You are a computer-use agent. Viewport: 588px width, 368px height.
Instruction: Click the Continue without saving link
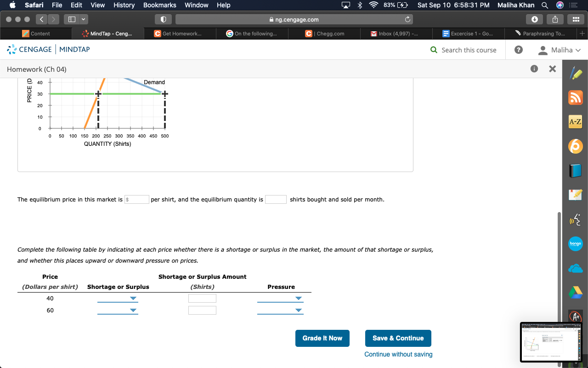pyautogui.click(x=398, y=354)
